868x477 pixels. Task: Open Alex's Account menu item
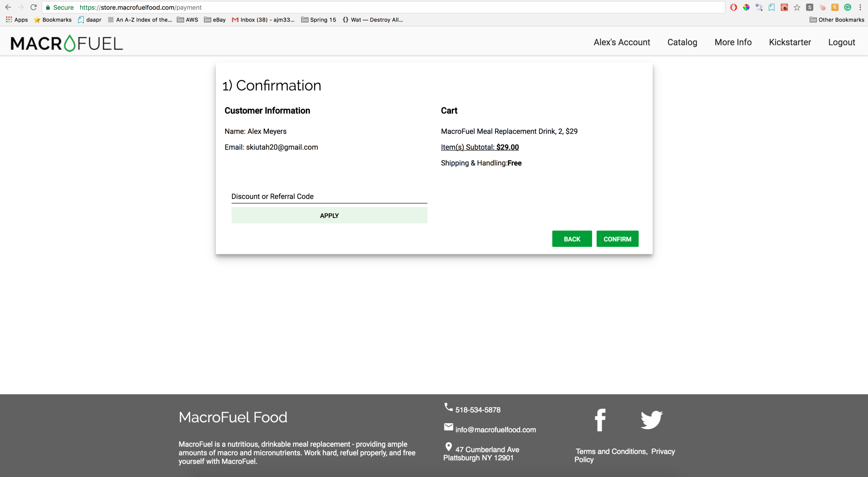click(622, 42)
